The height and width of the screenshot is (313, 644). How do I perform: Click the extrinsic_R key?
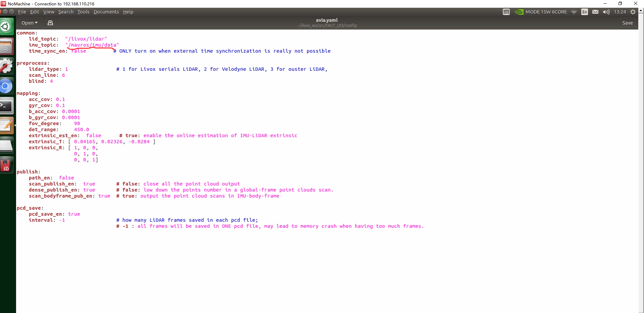(45, 148)
